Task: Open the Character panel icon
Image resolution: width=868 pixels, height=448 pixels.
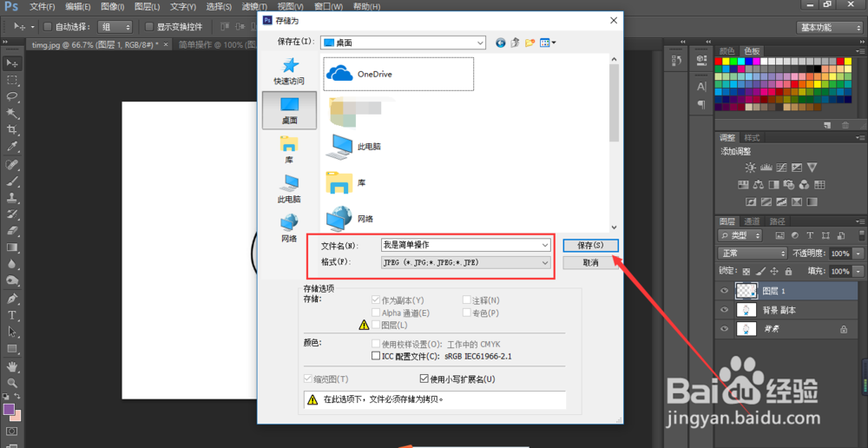Action: tap(701, 87)
